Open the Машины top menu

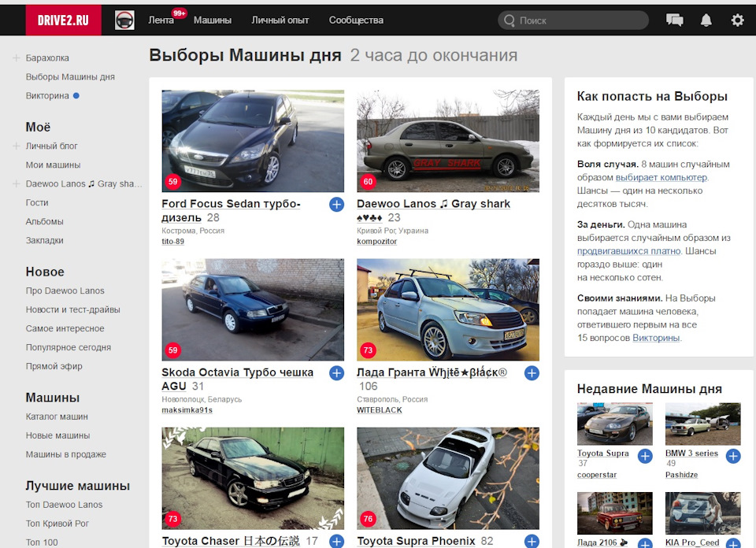pos(212,20)
